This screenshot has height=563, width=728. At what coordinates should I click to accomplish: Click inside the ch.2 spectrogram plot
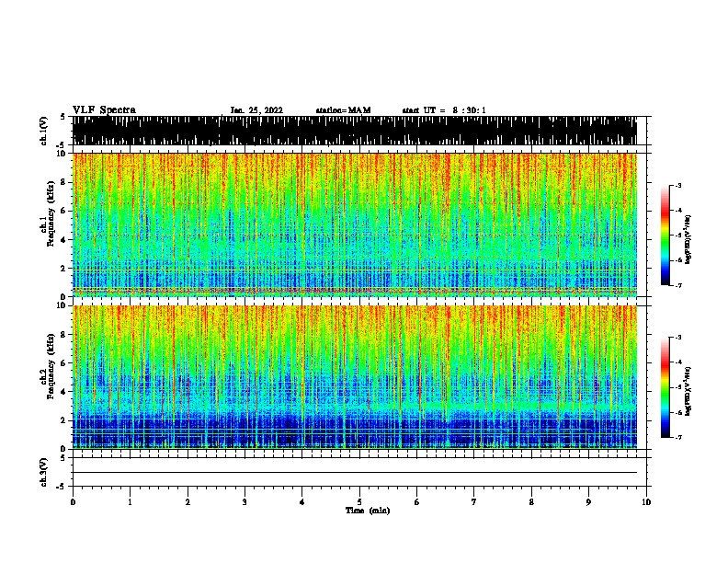coord(355,377)
